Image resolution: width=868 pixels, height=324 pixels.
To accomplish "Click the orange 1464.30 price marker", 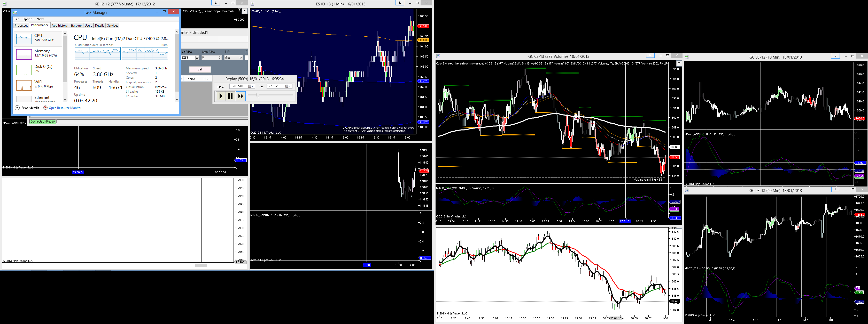I will tap(423, 40).
